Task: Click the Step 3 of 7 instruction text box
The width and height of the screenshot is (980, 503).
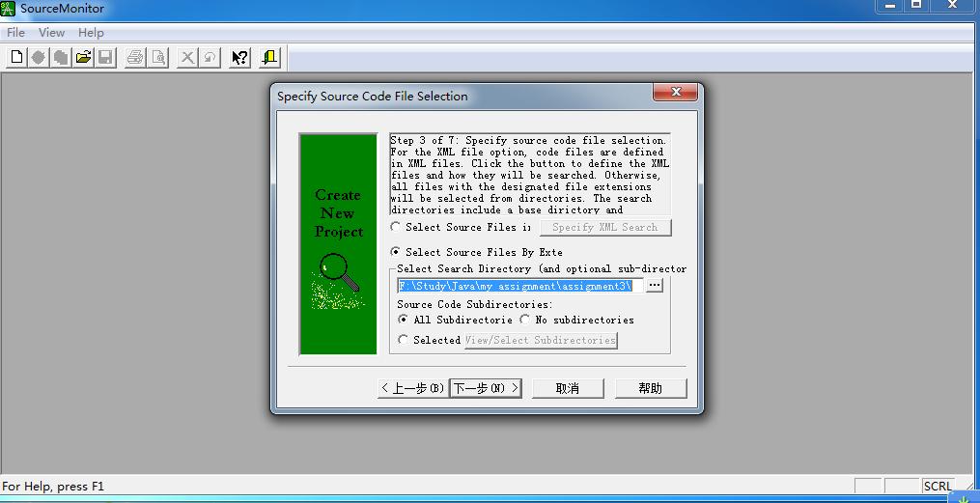Action: coord(530,175)
